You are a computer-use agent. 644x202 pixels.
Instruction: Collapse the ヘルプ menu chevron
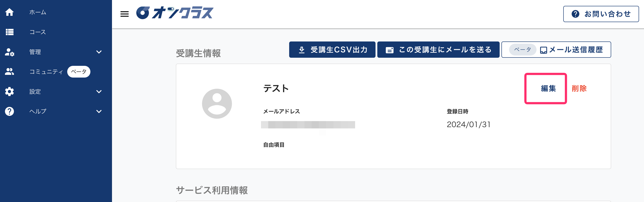coord(99,111)
